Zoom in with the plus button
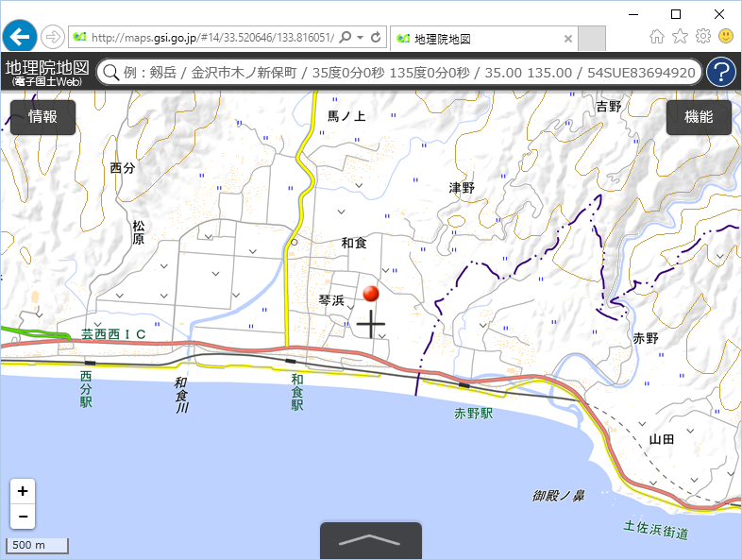The image size is (742, 560). [23, 491]
